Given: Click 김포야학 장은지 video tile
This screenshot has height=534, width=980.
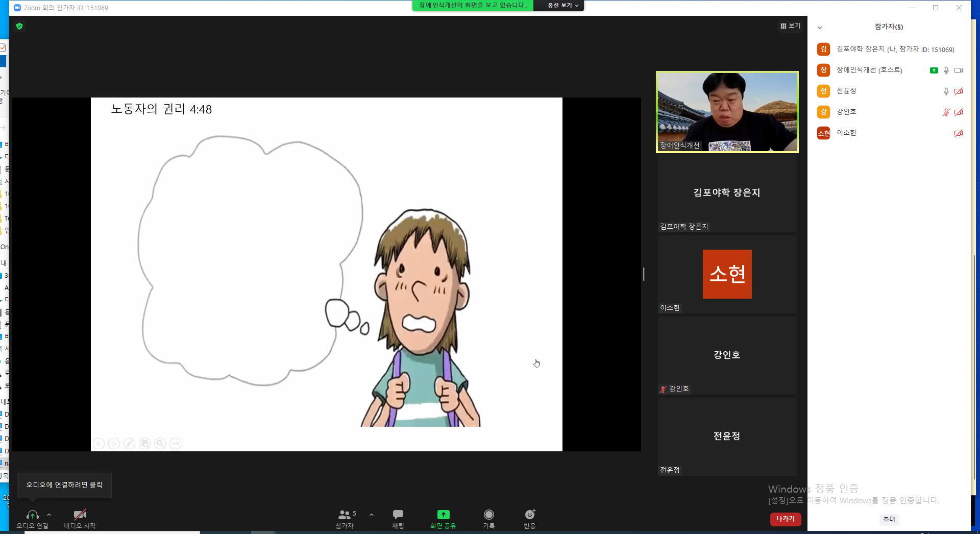Looking at the screenshot, I should [727, 193].
